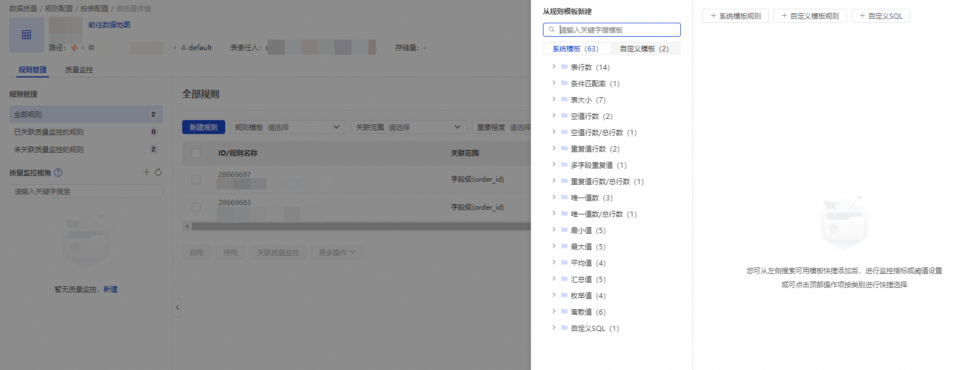Select all rules with header checkbox
Screen dimensions: 980x370
(x=196, y=153)
